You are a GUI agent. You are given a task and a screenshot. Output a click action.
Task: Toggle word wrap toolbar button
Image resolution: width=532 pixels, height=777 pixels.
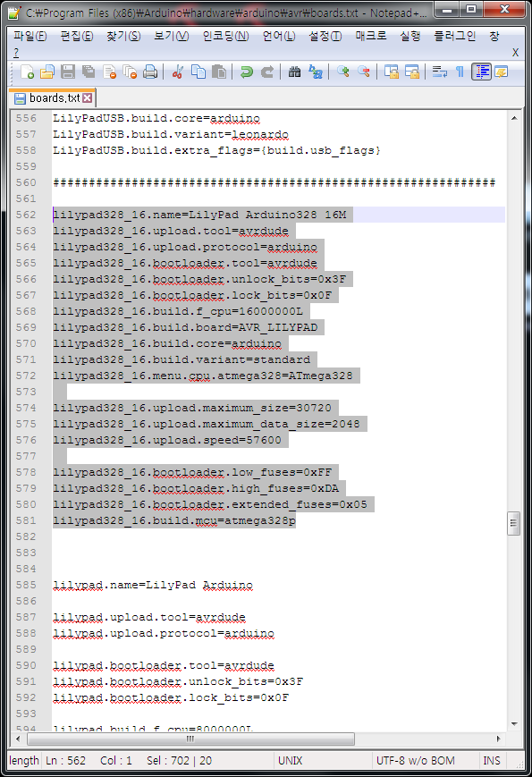pyautogui.click(x=439, y=72)
